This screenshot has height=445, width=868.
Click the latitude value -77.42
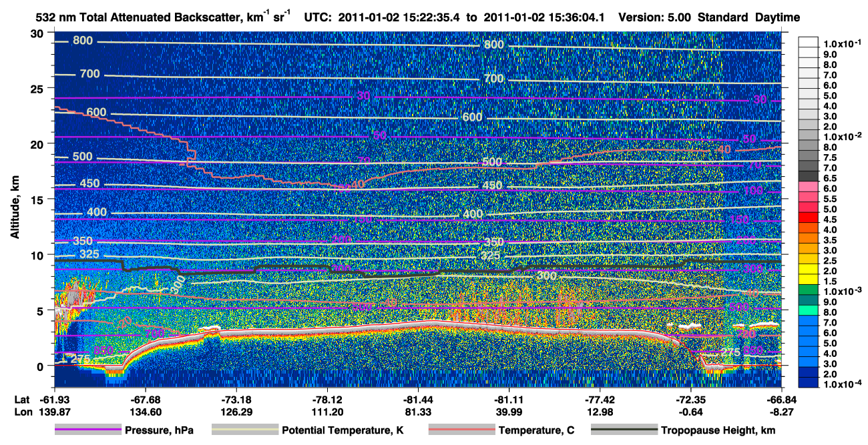point(600,400)
